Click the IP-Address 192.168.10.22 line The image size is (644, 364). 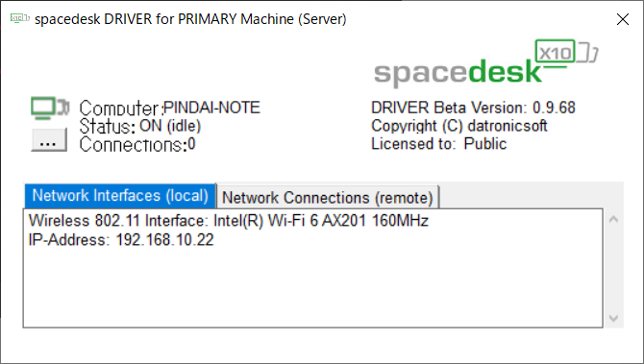pos(121,240)
